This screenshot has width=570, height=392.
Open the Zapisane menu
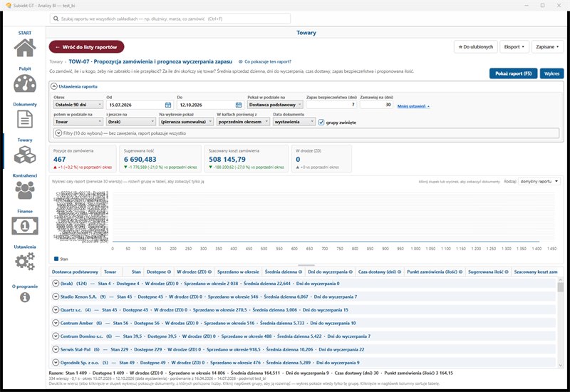coord(547,47)
